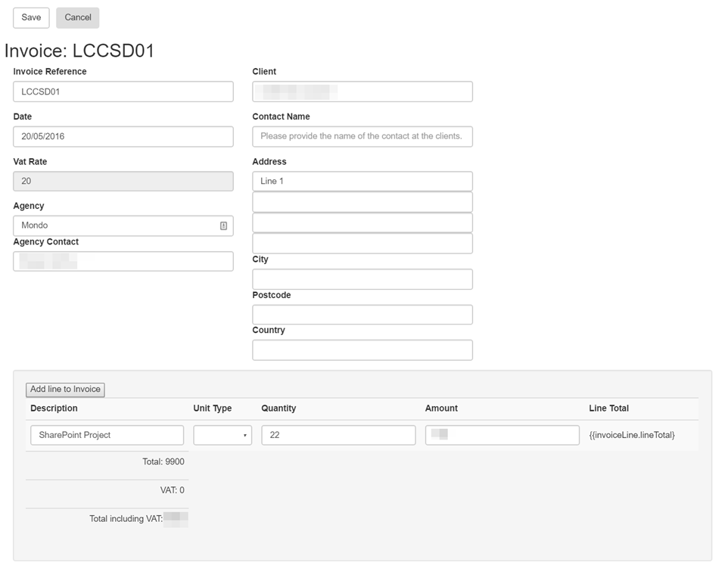The image size is (728, 581).
Task: Click Add line to Invoice button
Action: click(x=65, y=389)
